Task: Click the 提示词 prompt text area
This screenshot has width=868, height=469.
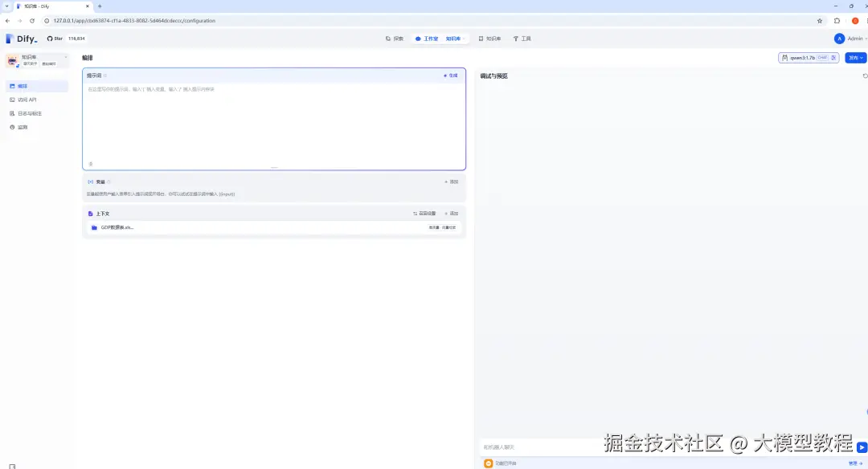Action: pyautogui.click(x=273, y=120)
